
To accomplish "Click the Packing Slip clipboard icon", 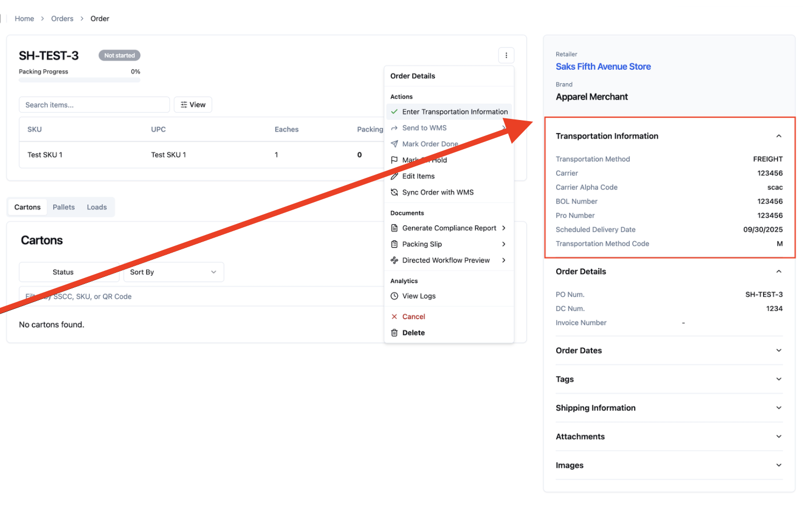I will pos(394,244).
